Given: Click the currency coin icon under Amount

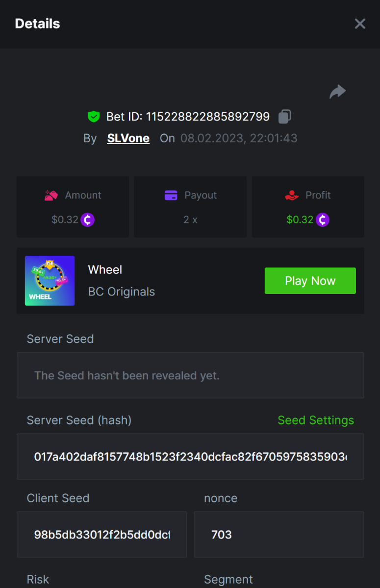Looking at the screenshot, I should pos(88,220).
